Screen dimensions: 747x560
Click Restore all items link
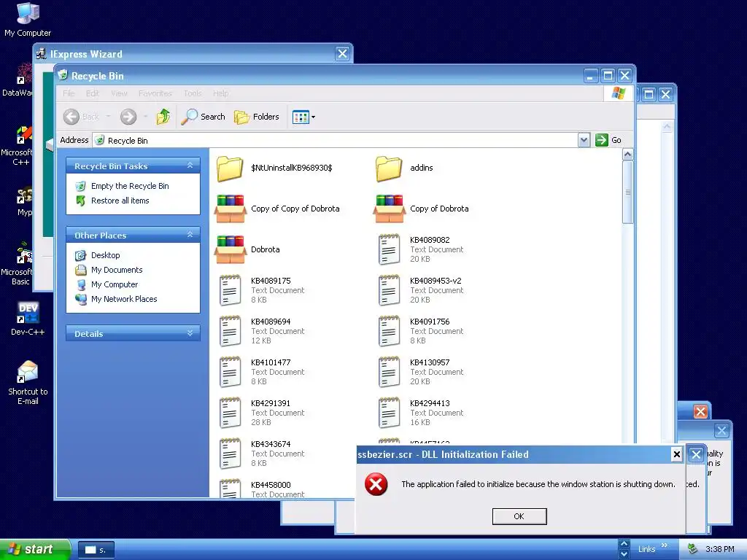click(x=120, y=201)
